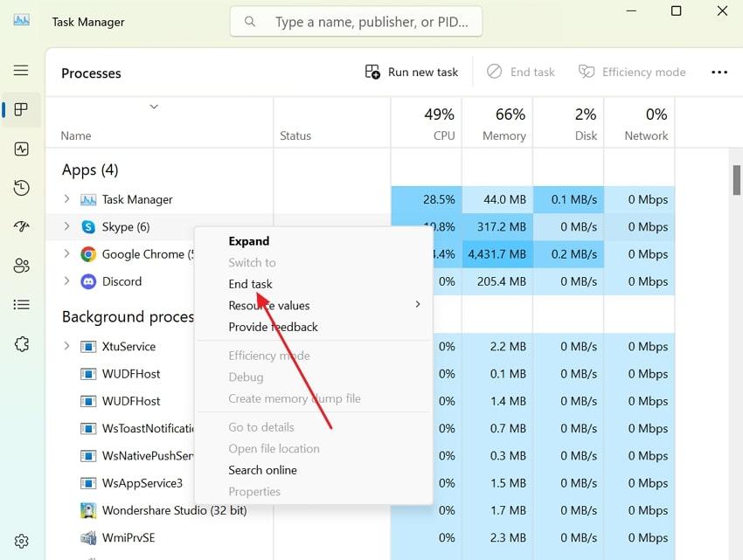Click the Wondershare Studio process icon
The width and height of the screenshot is (743, 560).
click(88, 510)
